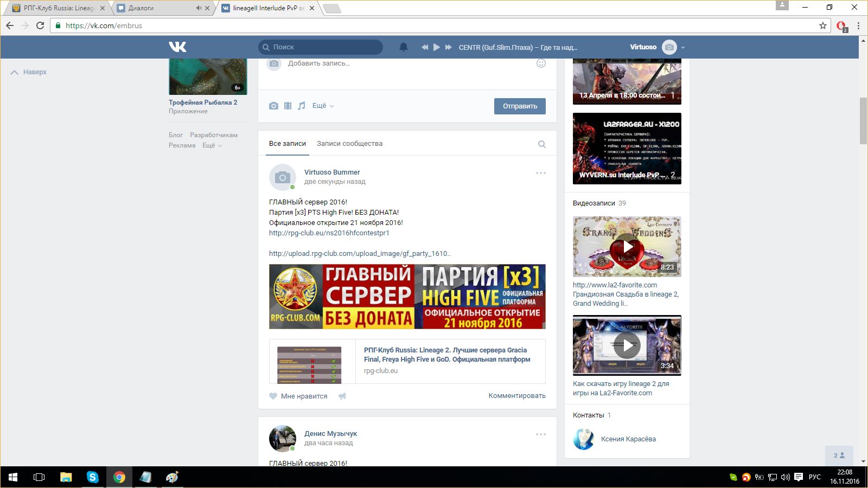Screen dimensions: 868x488
Task: Open Skype from the taskbar
Action: click(93, 477)
